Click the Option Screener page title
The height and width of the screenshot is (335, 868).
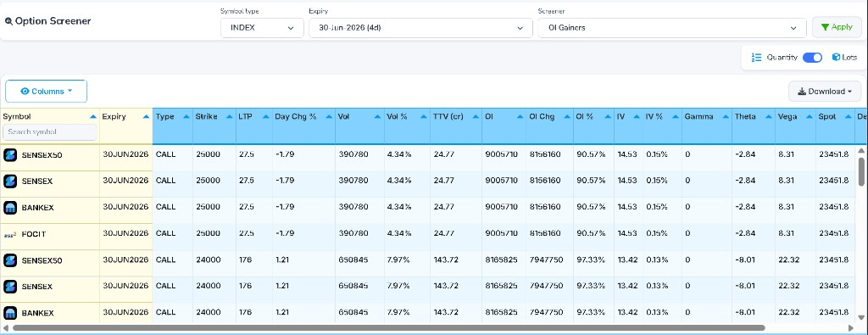(x=53, y=21)
